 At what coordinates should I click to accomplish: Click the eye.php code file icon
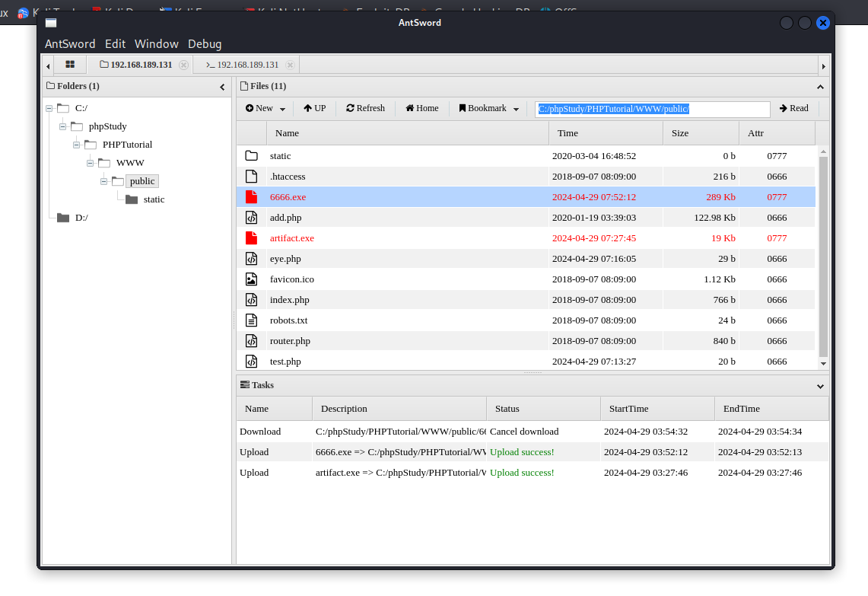(x=251, y=258)
